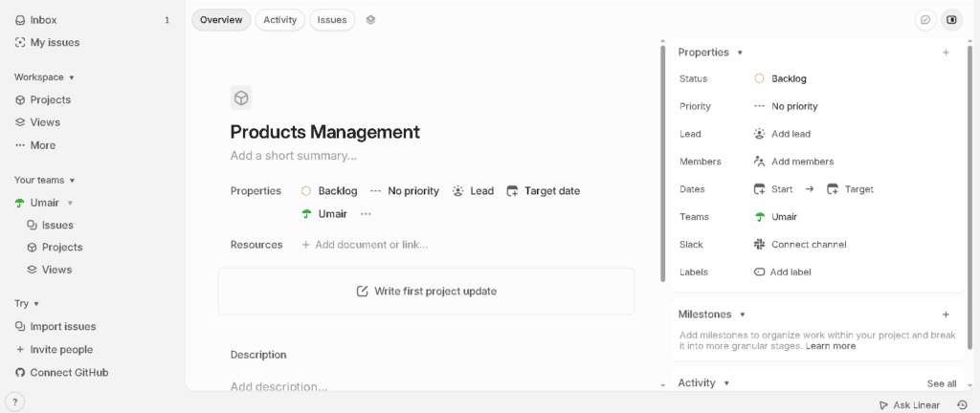Image resolution: width=980 pixels, height=413 pixels.
Task: Open the history clock icon at bottom right
Action: 963,405
